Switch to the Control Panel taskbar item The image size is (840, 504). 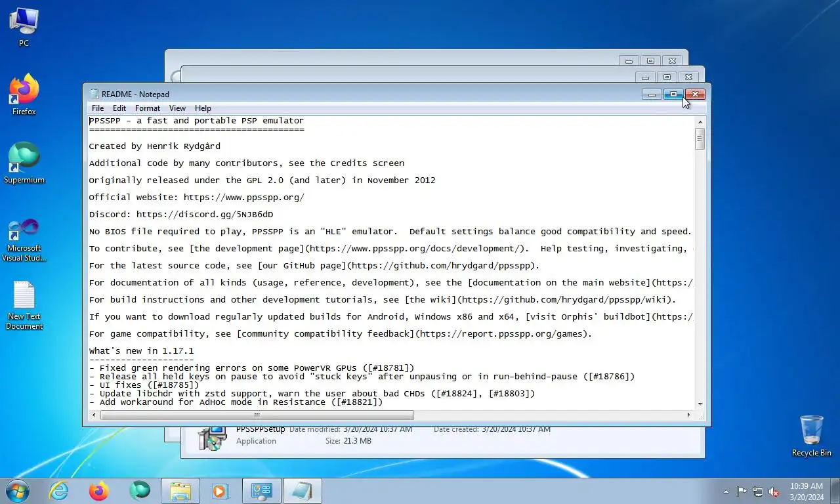pyautogui.click(x=262, y=491)
